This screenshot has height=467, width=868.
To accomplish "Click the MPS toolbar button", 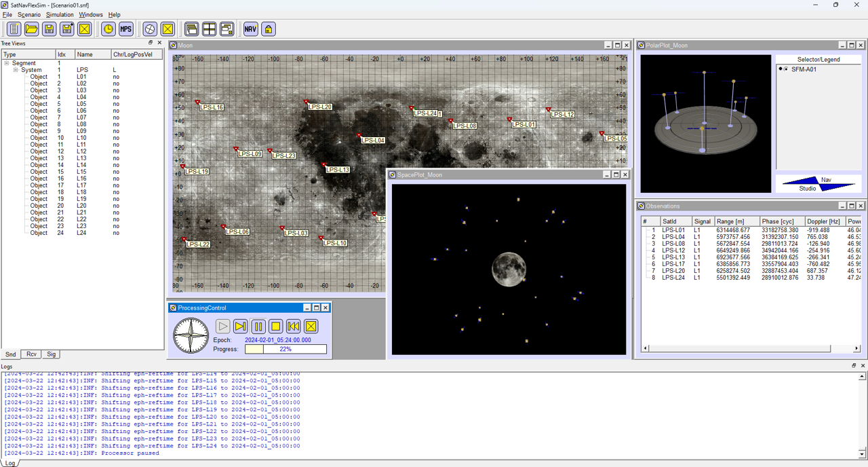I will pos(125,29).
